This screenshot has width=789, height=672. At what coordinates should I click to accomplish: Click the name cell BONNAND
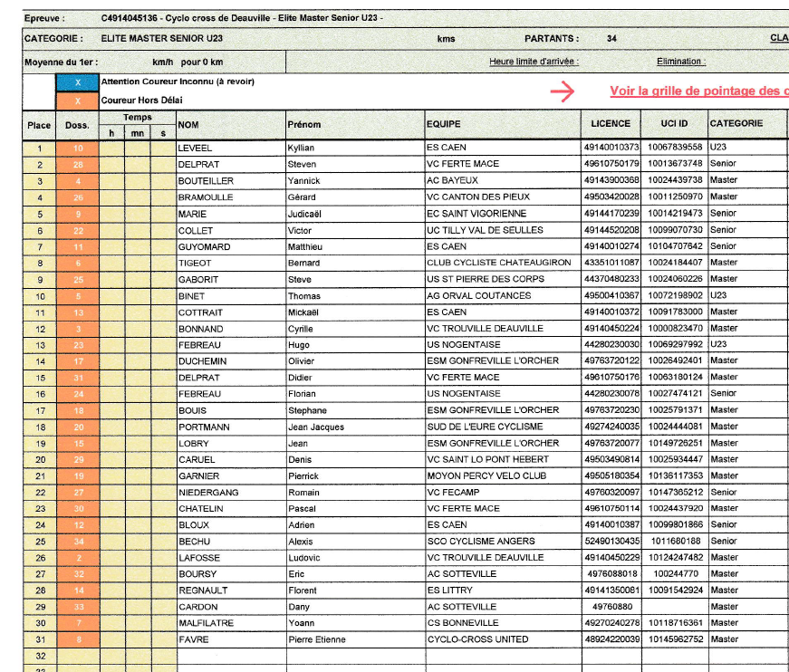231,329
